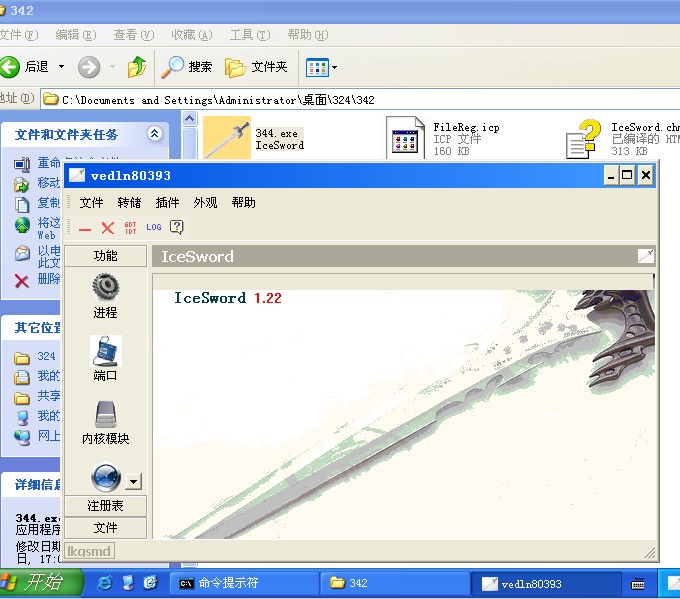The height and width of the screenshot is (599, 680).
Task: Click the LOG toolbar icon
Action: pyautogui.click(x=154, y=227)
